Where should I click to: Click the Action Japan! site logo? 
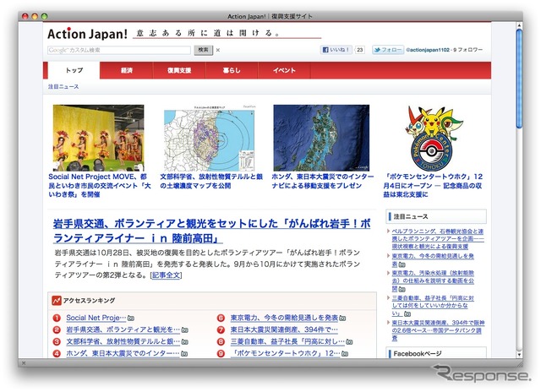point(87,34)
